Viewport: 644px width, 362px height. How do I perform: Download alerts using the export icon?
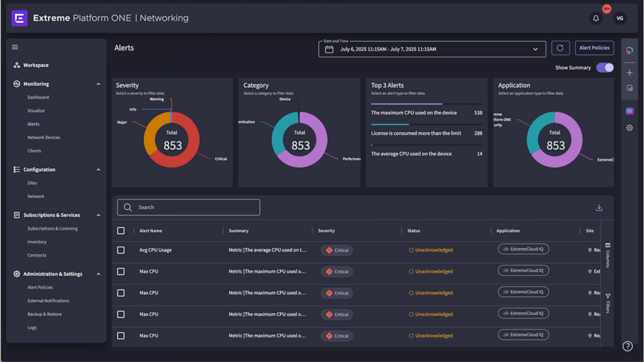tap(599, 208)
